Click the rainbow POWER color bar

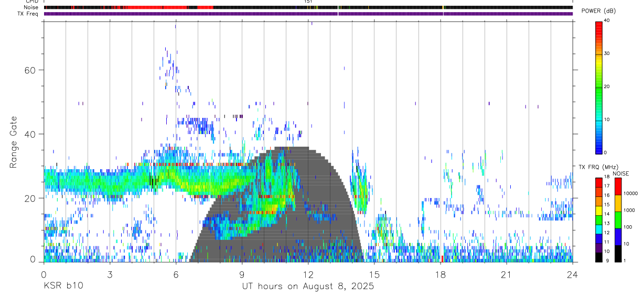tap(599, 87)
